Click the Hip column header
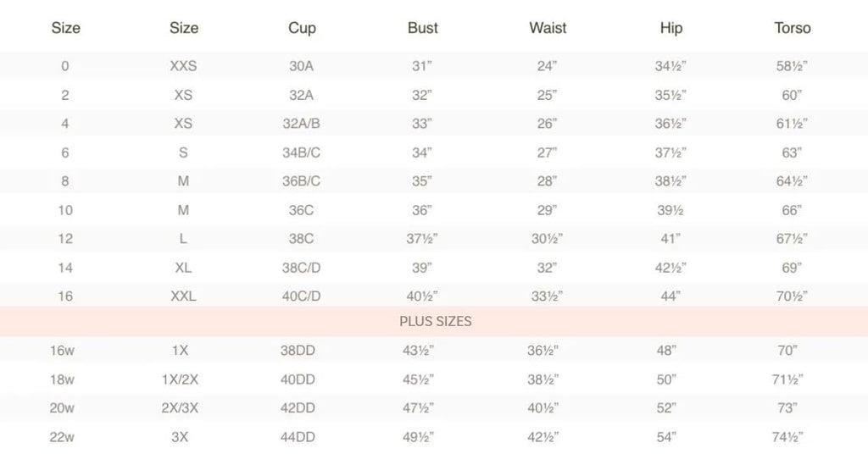Image resolution: width=868 pixels, height=454 pixels. click(x=670, y=28)
